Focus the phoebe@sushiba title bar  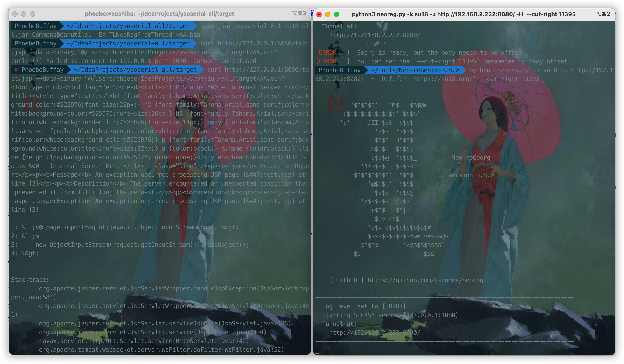pyautogui.click(x=159, y=14)
